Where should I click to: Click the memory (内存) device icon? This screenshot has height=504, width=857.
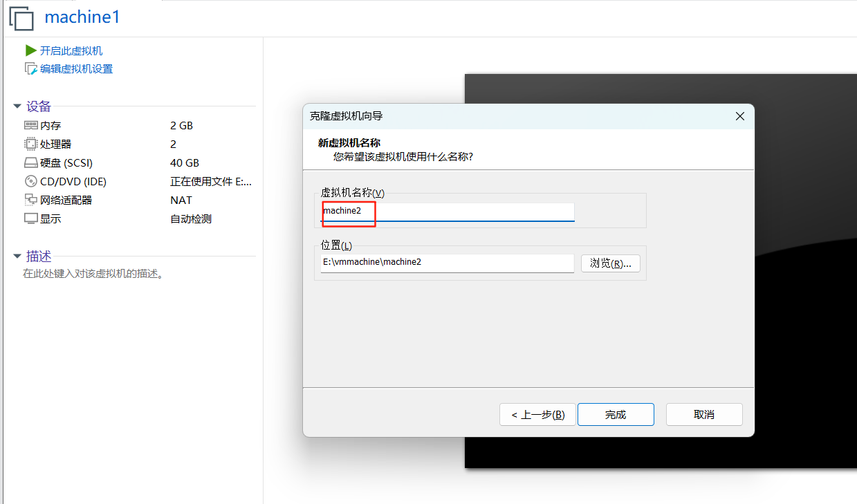coord(30,125)
